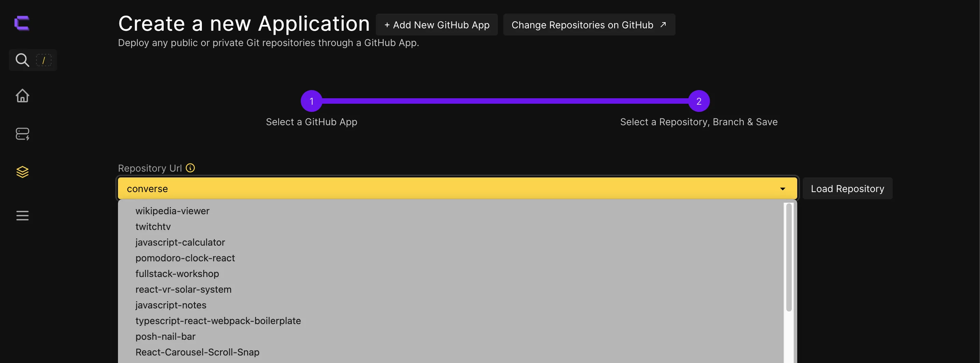Go to Home dashboard icon
980x363 pixels.
pos(23,96)
